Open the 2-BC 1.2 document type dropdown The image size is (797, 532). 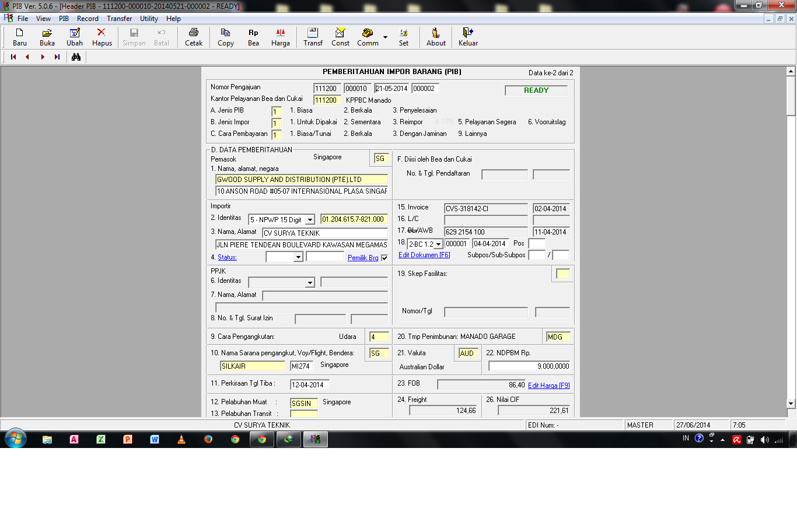[x=439, y=244]
